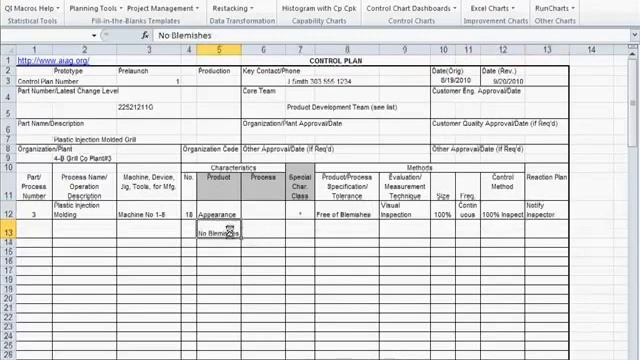Image resolution: width=640 pixels, height=360 pixels.
Task: Click the Plastic Injection Molded Grill cell
Action: click(x=95, y=140)
